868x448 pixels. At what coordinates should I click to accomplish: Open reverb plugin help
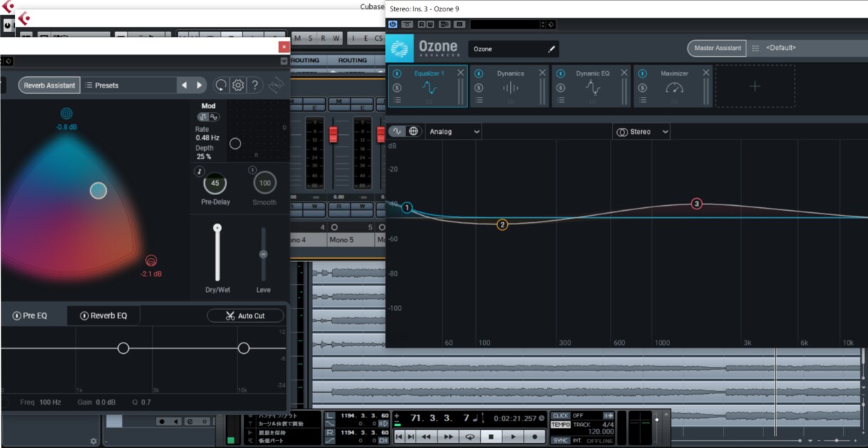[x=255, y=85]
